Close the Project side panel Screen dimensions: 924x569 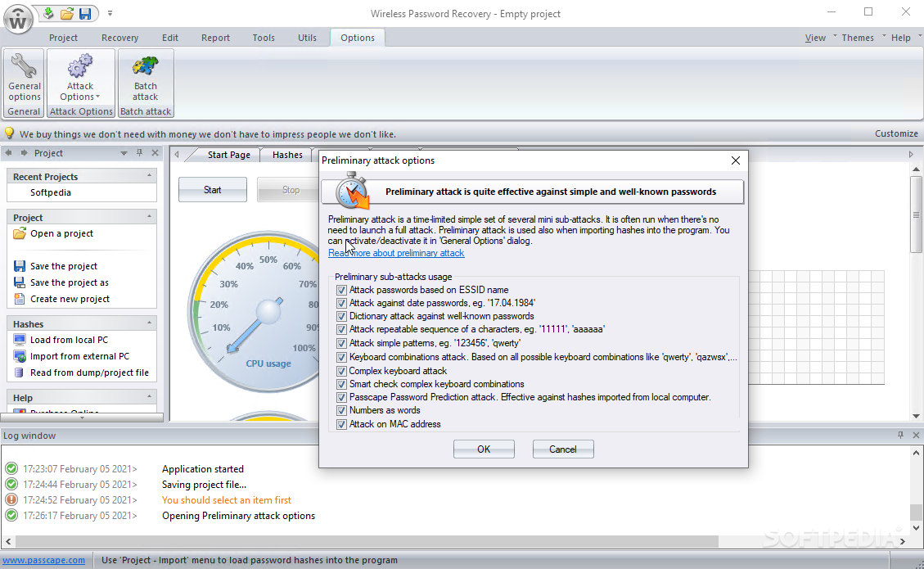pyautogui.click(x=155, y=153)
